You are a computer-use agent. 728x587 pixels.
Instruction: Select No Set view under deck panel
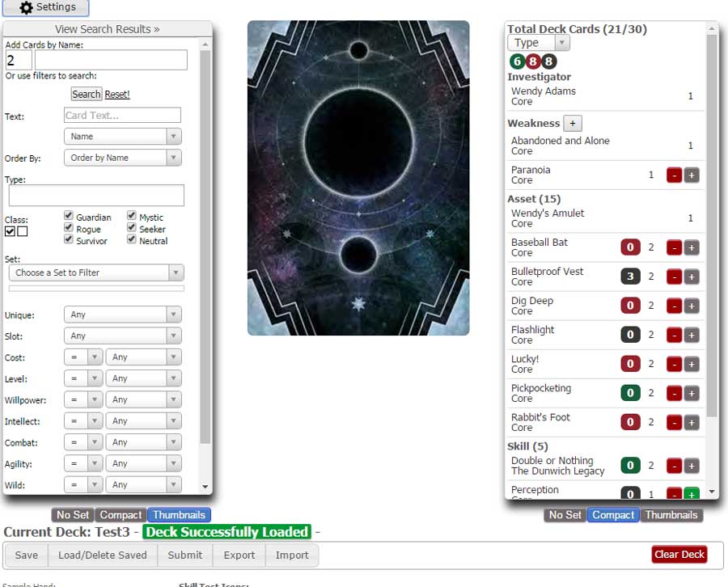(565, 515)
